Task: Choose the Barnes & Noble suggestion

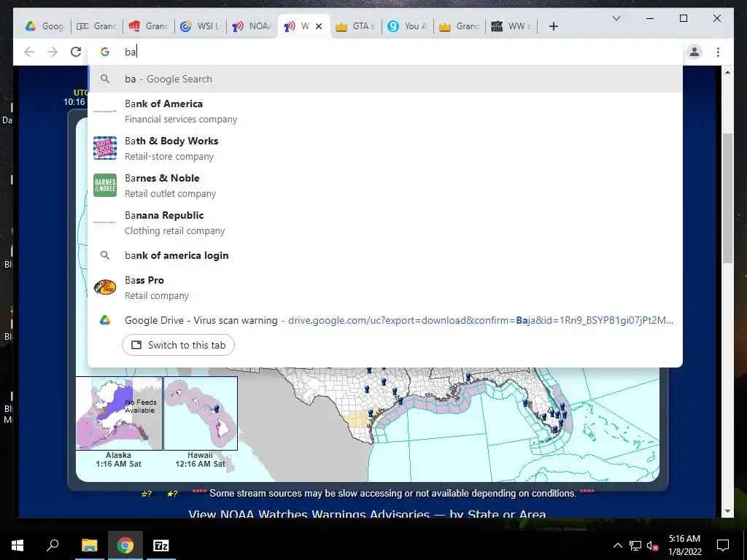Action: 385,186
